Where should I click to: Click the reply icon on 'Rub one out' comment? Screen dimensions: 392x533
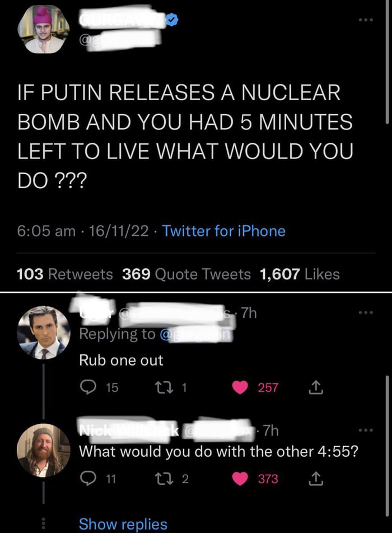[88, 387]
